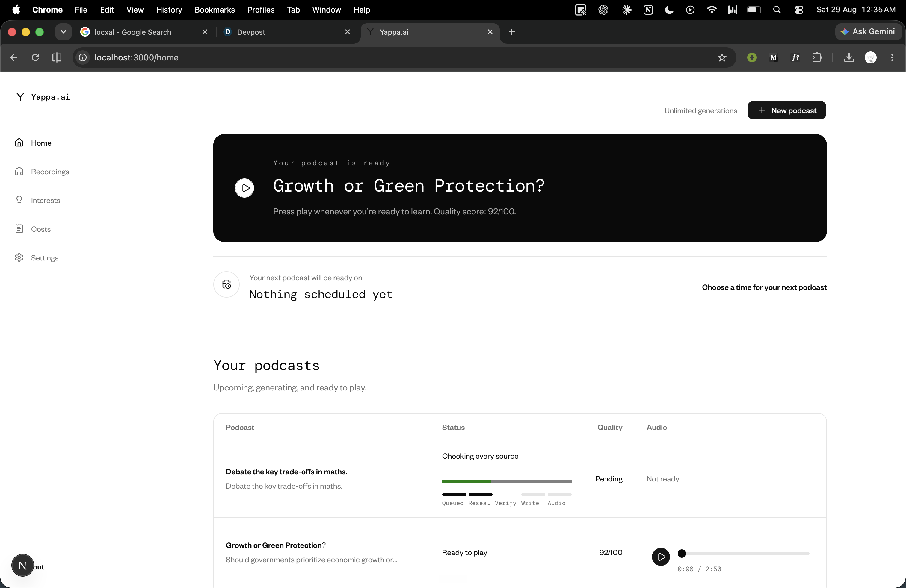
Task: Open the History menu
Action: [x=169, y=10]
